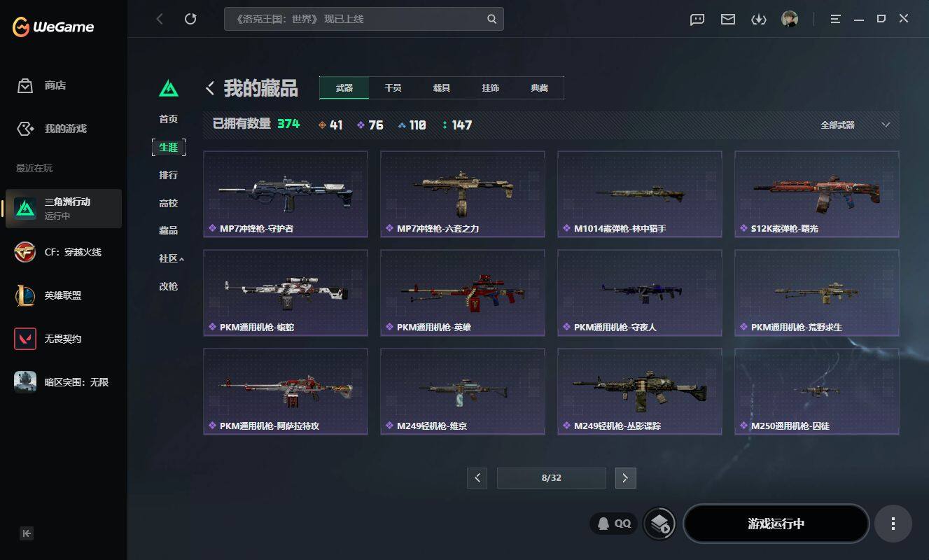Go to next collection page arrow
929x560 pixels.
click(x=625, y=478)
